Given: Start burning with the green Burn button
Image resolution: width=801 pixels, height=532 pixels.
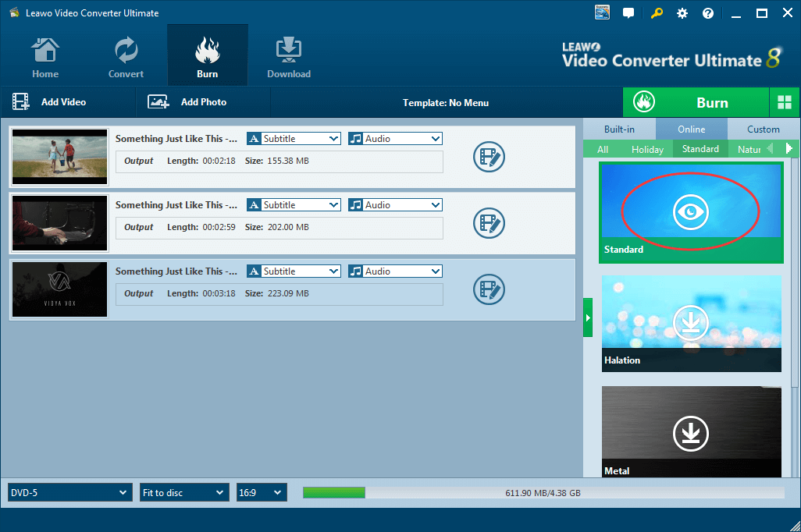Looking at the screenshot, I should pyautogui.click(x=696, y=103).
